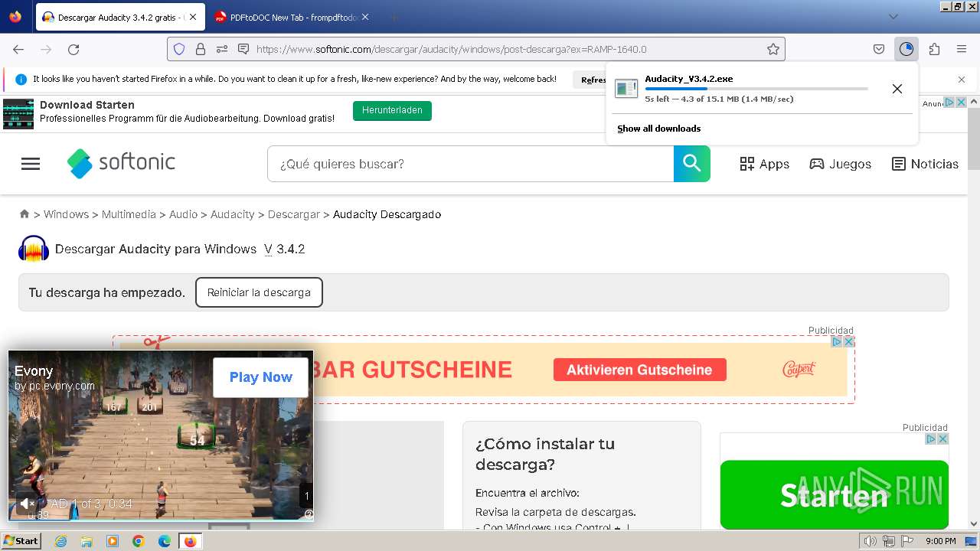Open File Explorer from taskbar
The width and height of the screenshot is (980, 551).
click(x=87, y=541)
